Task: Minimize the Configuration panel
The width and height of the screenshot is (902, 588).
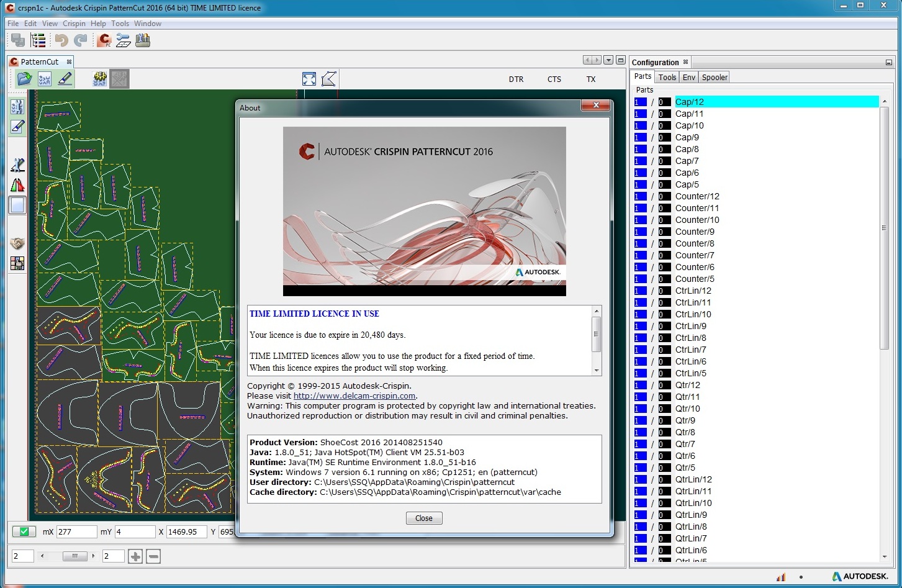Action: point(889,63)
